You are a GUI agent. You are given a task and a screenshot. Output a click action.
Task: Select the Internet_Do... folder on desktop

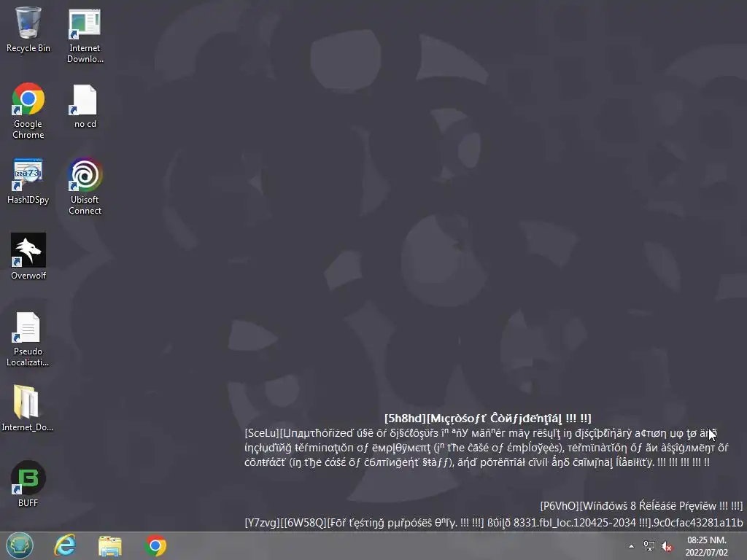(x=27, y=408)
